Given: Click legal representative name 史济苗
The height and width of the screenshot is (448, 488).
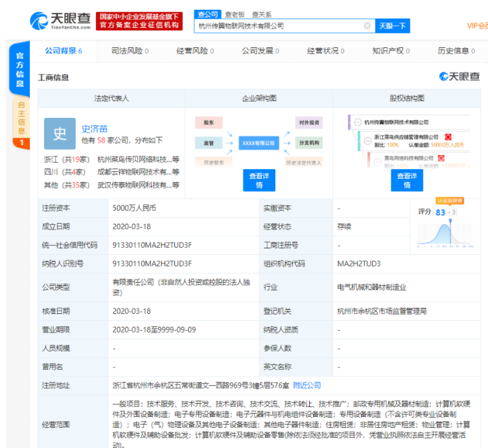Looking at the screenshot, I should (95, 128).
